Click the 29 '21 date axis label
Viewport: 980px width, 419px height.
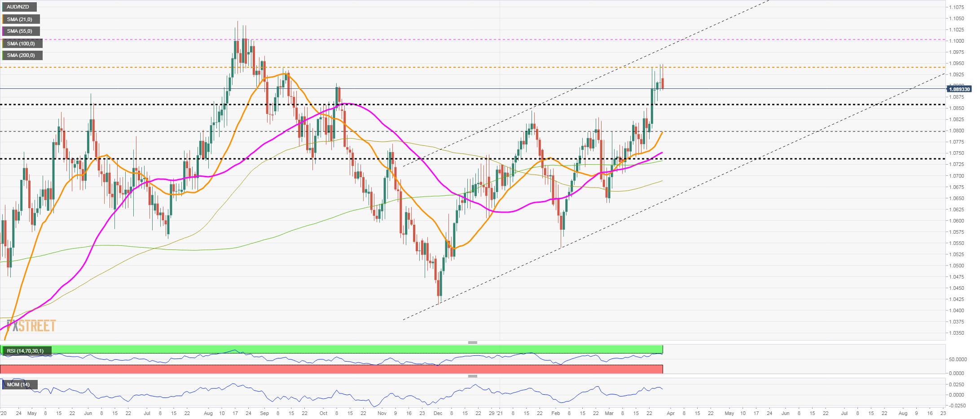click(496, 413)
